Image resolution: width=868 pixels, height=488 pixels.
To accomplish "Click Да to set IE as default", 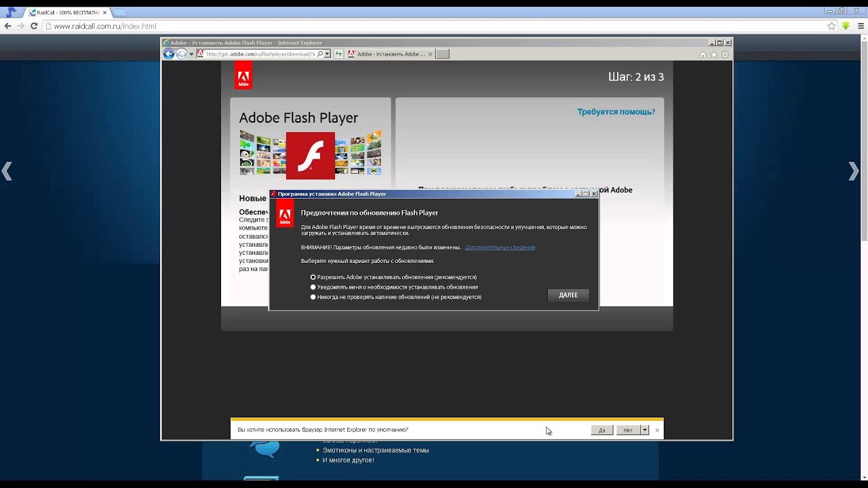I will [x=601, y=430].
